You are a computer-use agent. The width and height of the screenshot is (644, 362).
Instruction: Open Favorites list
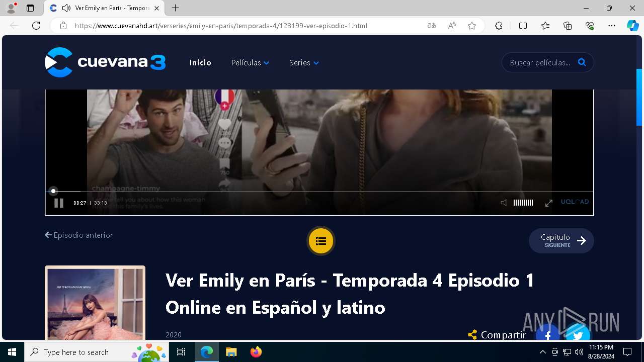[545, 26]
